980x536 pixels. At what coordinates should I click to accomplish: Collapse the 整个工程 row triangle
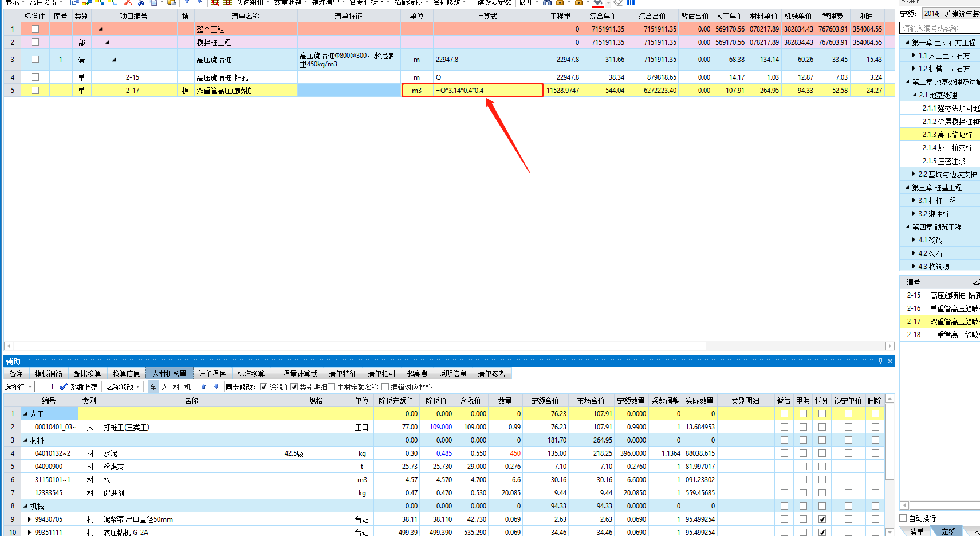(x=100, y=29)
